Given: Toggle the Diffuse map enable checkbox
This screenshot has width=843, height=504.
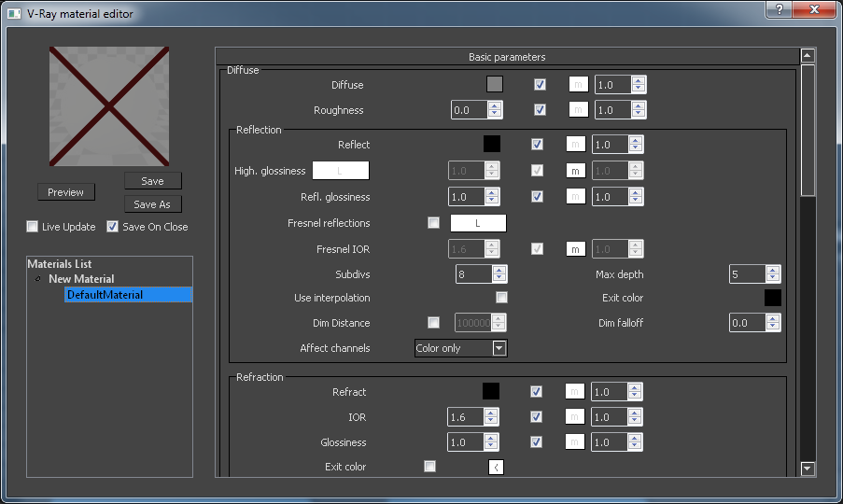Looking at the screenshot, I should pyautogui.click(x=540, y=84).
